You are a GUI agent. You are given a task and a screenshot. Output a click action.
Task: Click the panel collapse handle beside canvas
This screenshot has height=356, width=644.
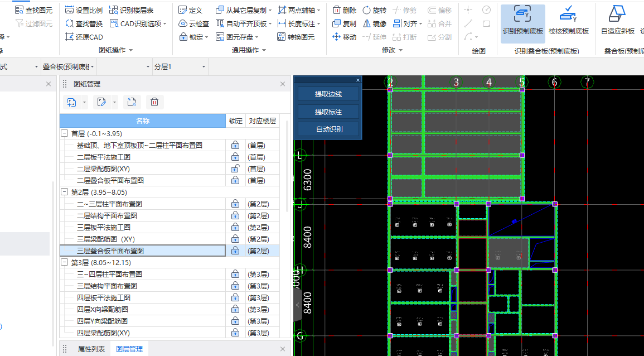pos(298,305)
